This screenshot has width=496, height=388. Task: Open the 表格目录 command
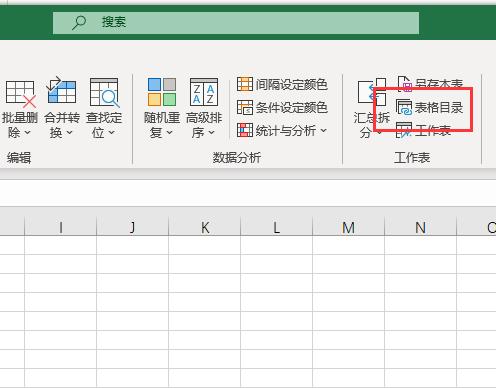point(430,108)
